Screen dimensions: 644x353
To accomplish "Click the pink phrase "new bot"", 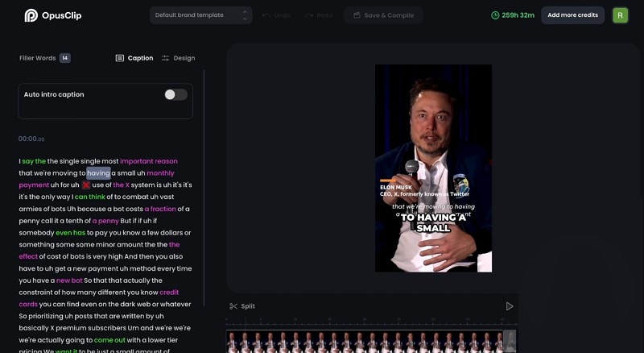I will tap(69, 280).
